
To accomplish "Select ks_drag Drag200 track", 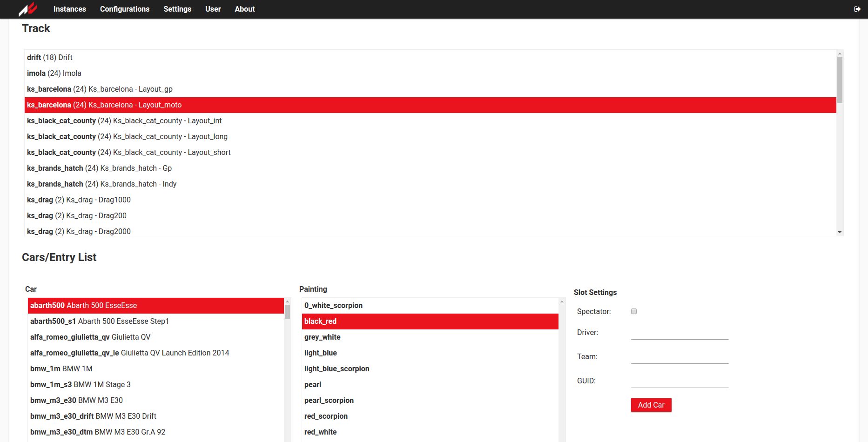I will [431, 216].
